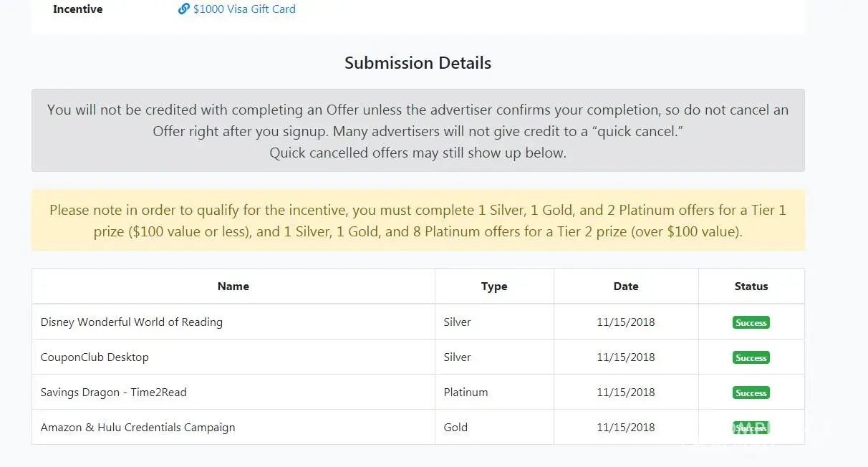Click the chain link icon beside Visa Gift Card
This screenshot has height=467, width=868.
tap(183, 9)
